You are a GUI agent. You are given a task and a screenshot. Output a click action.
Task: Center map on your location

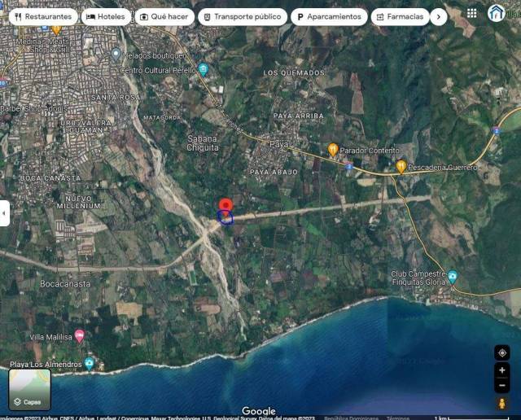tap(502, 352)
